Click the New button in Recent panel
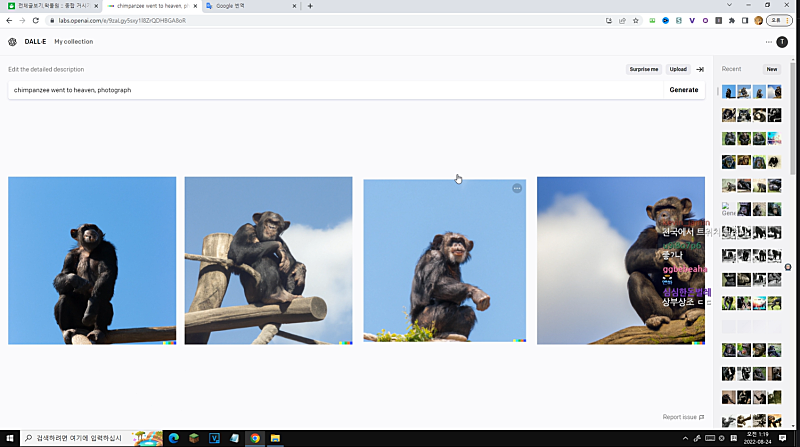This screenshot has height=447, width=800. coord(772,69)
